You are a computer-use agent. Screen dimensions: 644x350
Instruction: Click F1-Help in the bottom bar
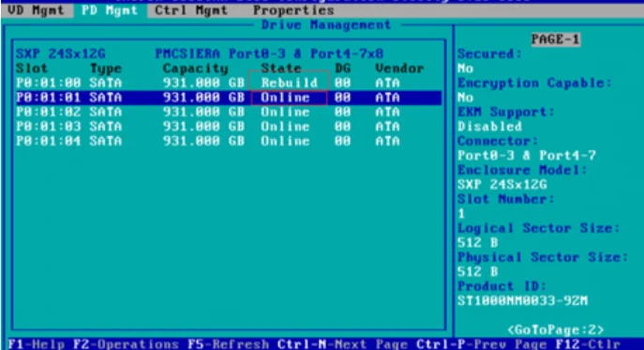click(37, 344)
